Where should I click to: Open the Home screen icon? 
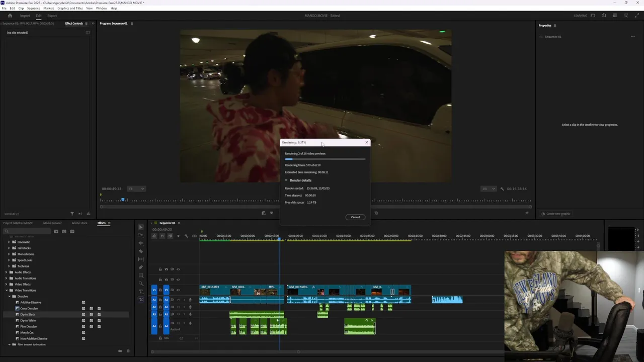10,16
